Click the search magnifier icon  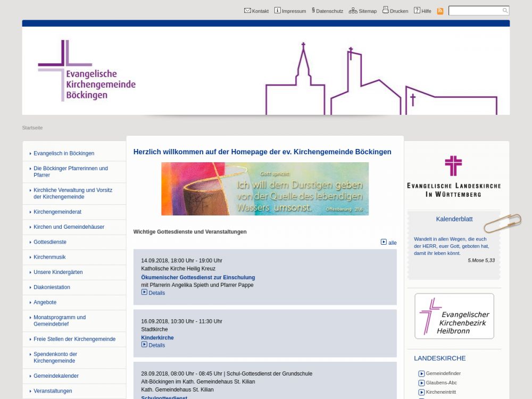click(x=505, y=11)
